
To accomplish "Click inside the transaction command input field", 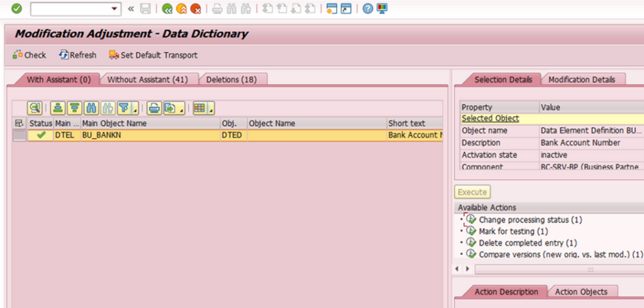I will 70,9.
